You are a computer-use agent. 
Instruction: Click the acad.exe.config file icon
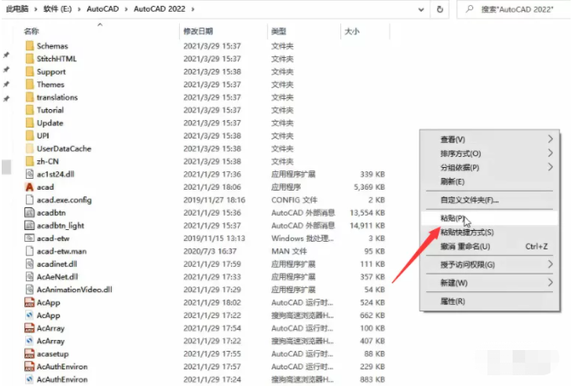[x=29, y=200]
